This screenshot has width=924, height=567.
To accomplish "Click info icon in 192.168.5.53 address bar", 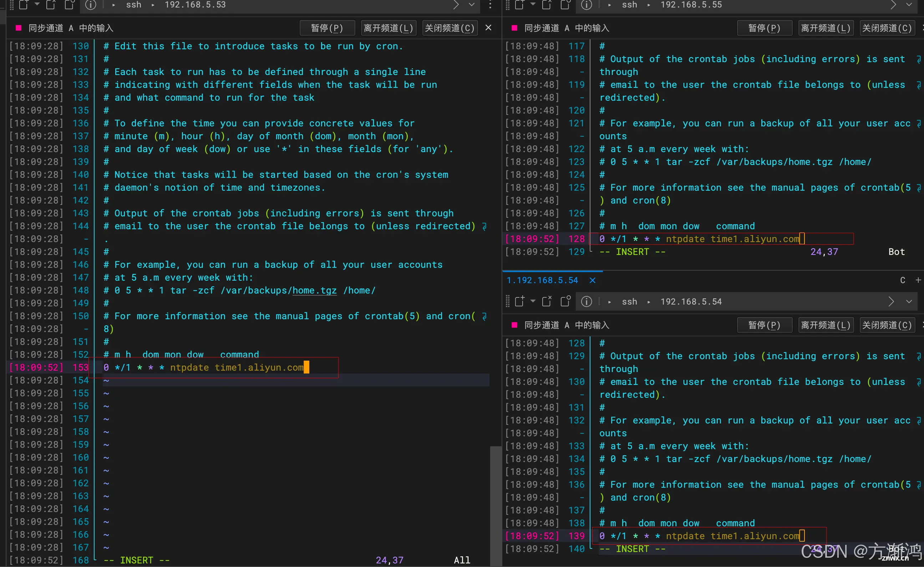I will pos(90,5).
